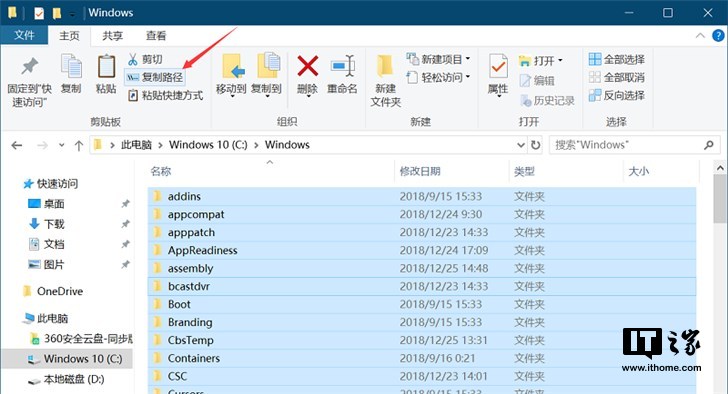The image size is (728, 394).
Task: Click Windows 10 (C:) breadcrumb
Action: point(208,145)
